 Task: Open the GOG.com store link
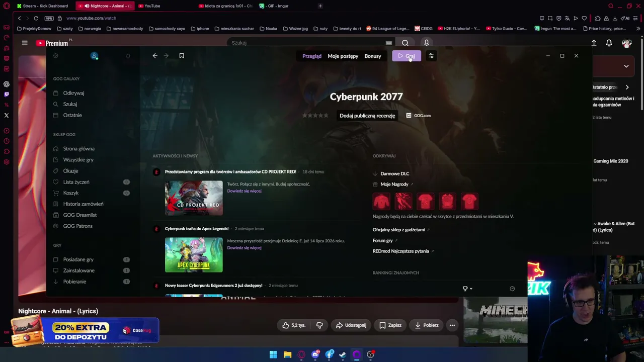tap(418, 116)
